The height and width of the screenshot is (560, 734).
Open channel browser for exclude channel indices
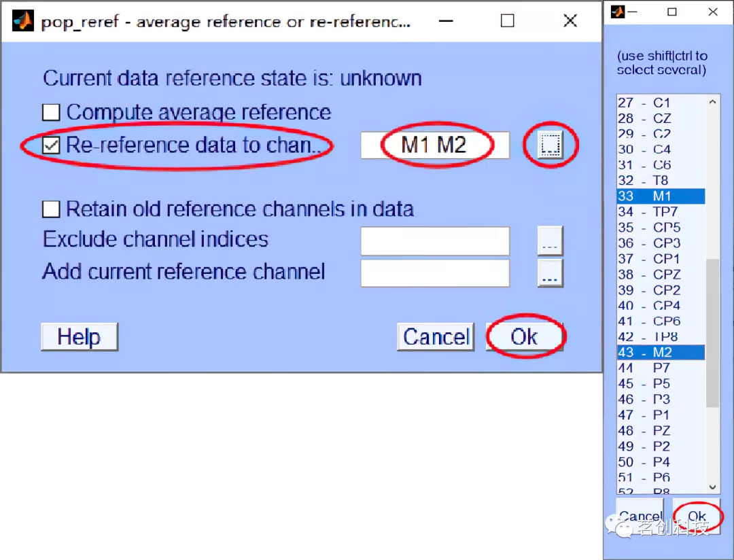click(x=550, y=241)
